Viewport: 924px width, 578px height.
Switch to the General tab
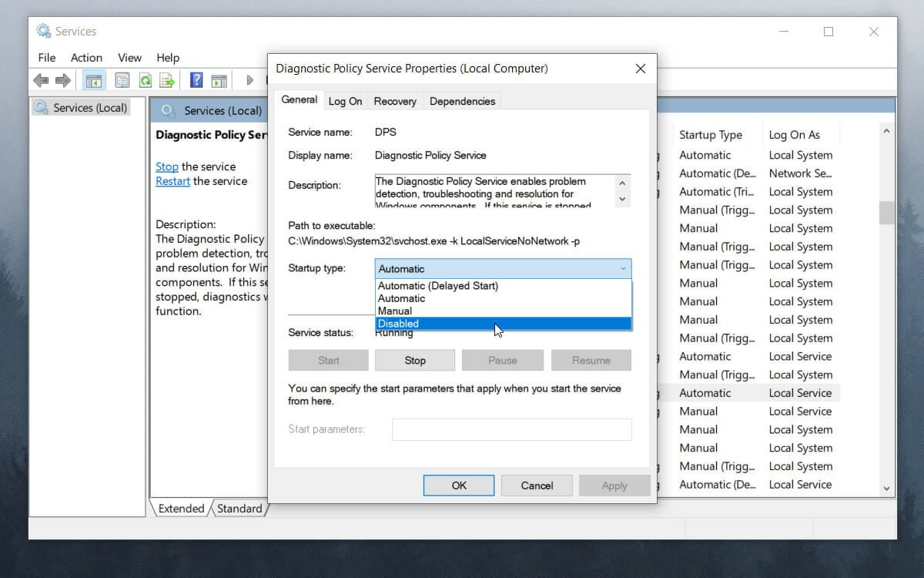pyautogui.click(x=300, y=100)
